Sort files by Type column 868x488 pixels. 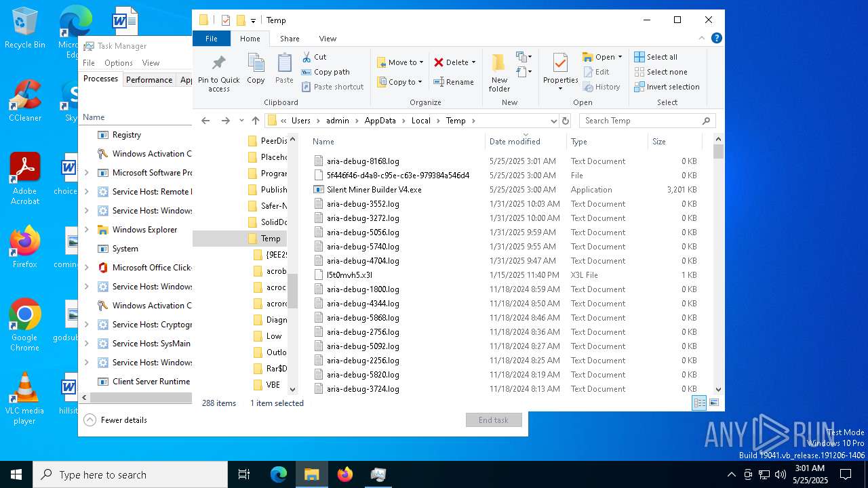[607, 142]
